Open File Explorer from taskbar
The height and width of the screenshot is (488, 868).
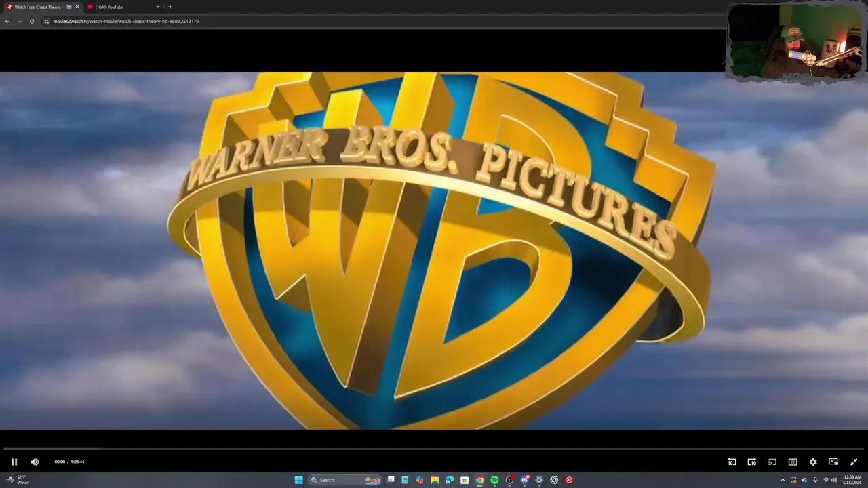pos(435,480)
